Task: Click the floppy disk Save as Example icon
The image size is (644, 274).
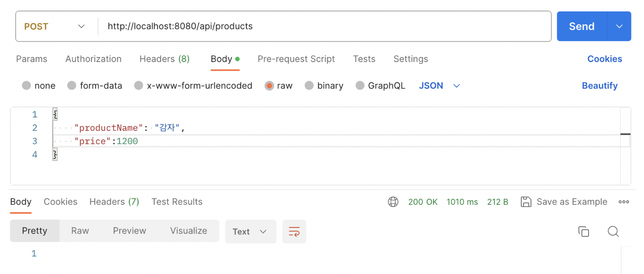Action: [526, 202]
